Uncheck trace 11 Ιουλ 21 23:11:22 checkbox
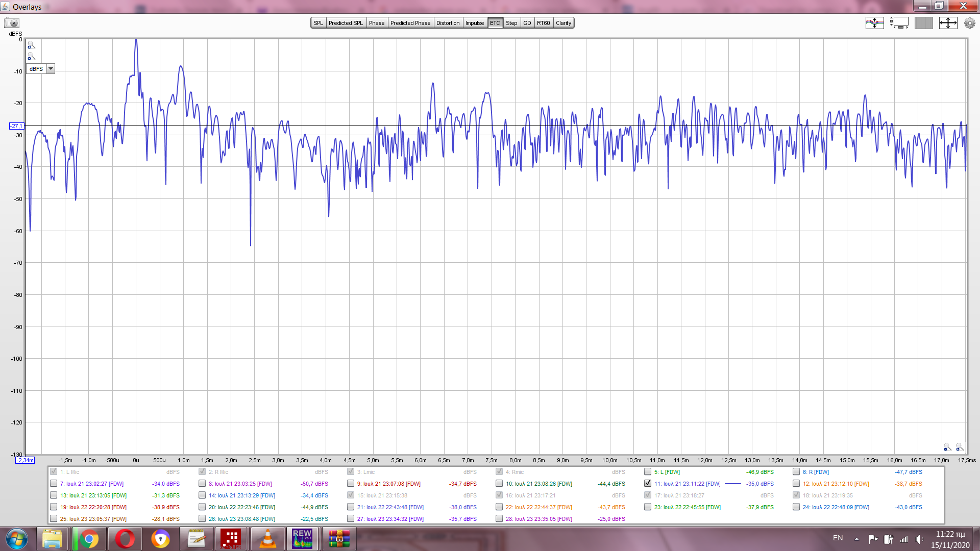Image resolution: width=980 pixels, height=551 pixels. point(648,484)
